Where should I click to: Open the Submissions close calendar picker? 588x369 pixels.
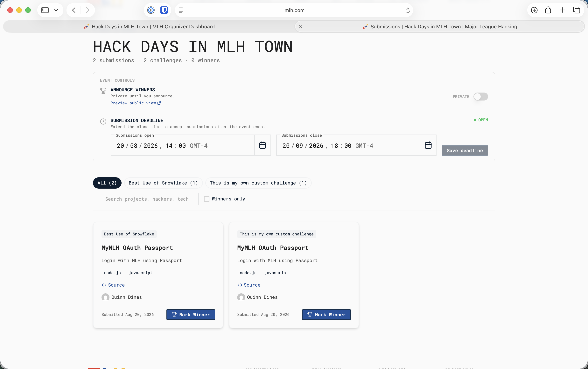(x=428, y=145)
